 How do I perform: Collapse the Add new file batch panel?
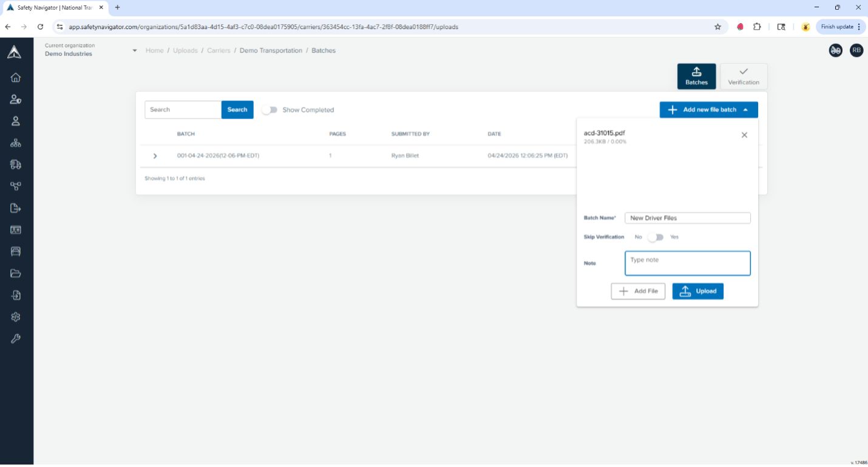tap(708, 110)
